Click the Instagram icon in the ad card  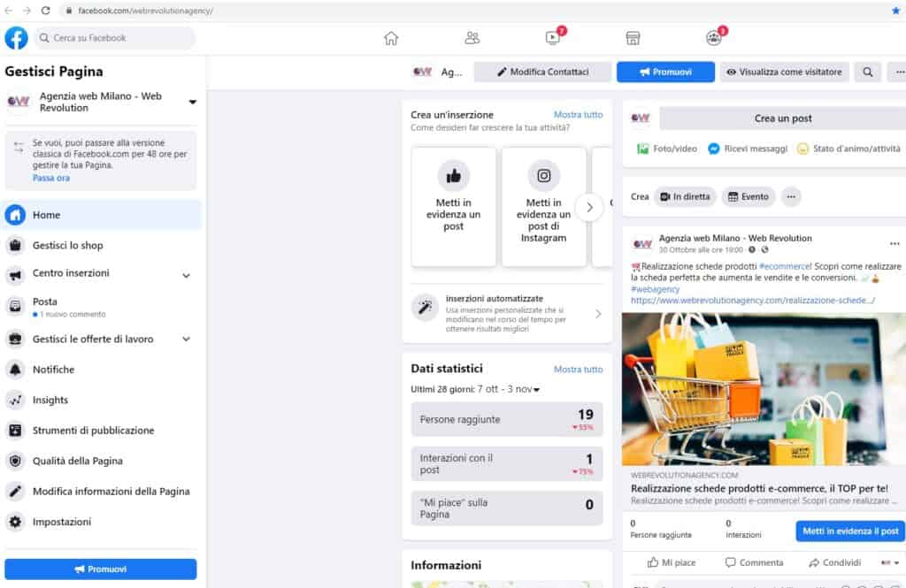[544, 176]
